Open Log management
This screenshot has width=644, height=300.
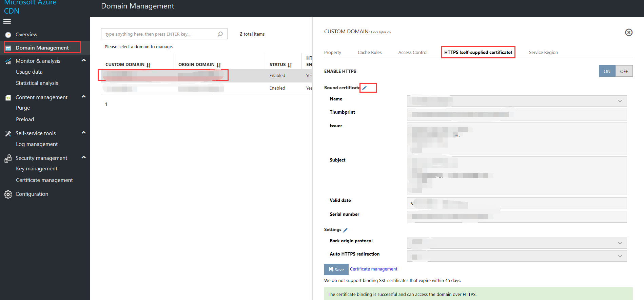pos(37,144)
